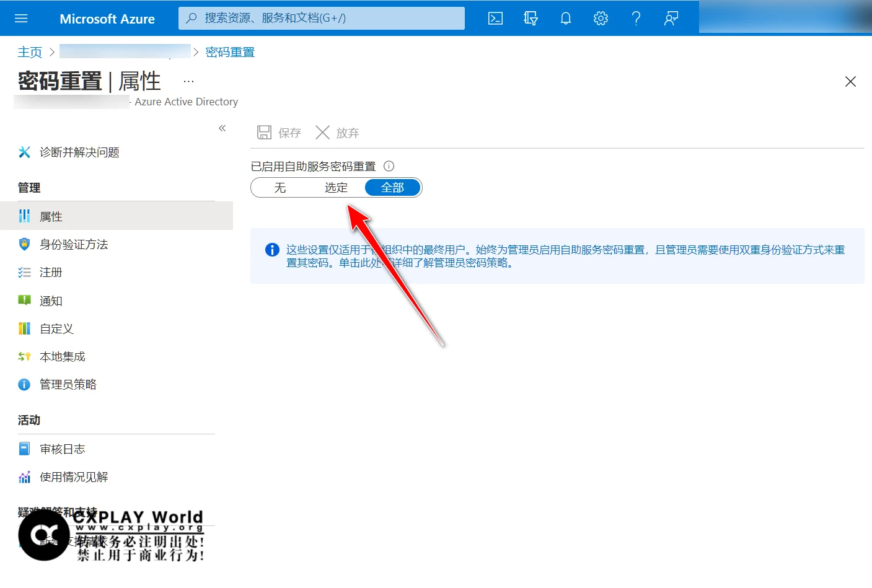
Task: Click the Azure Active Directory subtitle text
Action: (x=186, y=102)
